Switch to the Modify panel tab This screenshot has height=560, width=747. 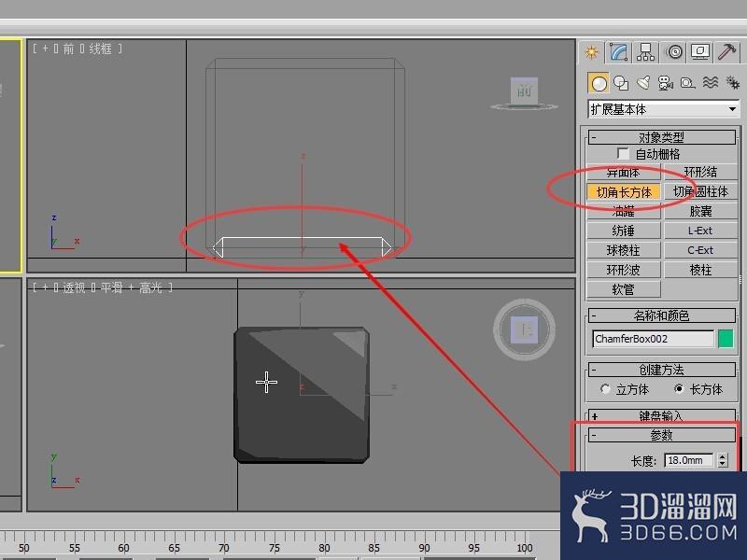click(618, 52)
